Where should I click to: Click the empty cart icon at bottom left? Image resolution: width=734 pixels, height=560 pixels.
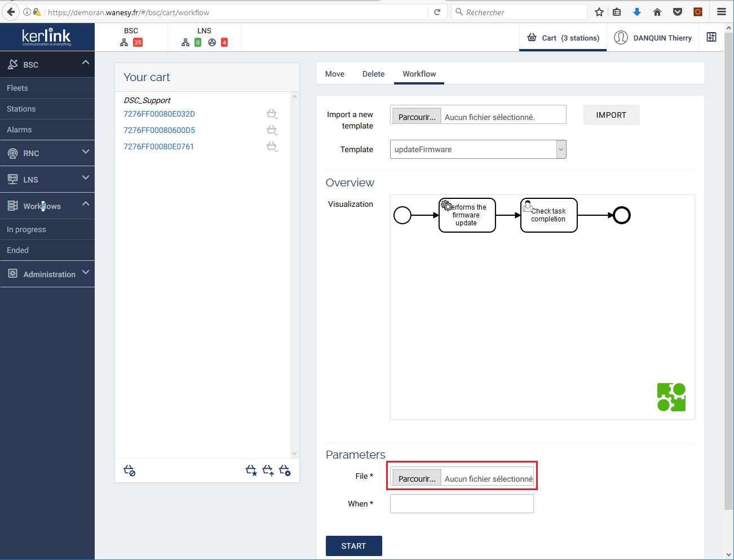click(130, 470)
